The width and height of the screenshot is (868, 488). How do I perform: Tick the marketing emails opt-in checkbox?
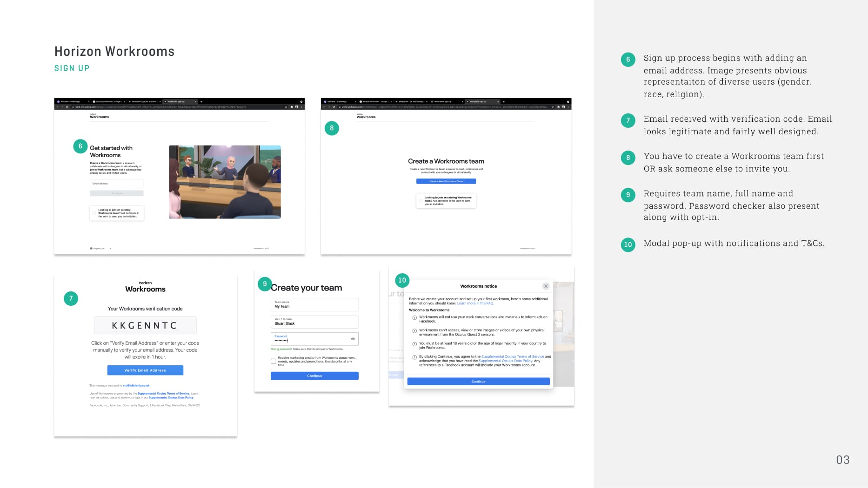point(274,361)
